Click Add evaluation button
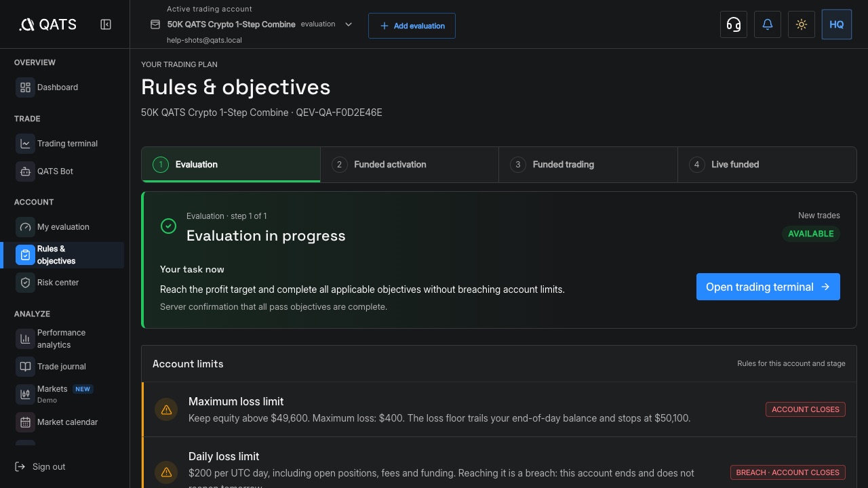Image resolution: width=868 pixels, height=488 pixels. click(412, 26)
